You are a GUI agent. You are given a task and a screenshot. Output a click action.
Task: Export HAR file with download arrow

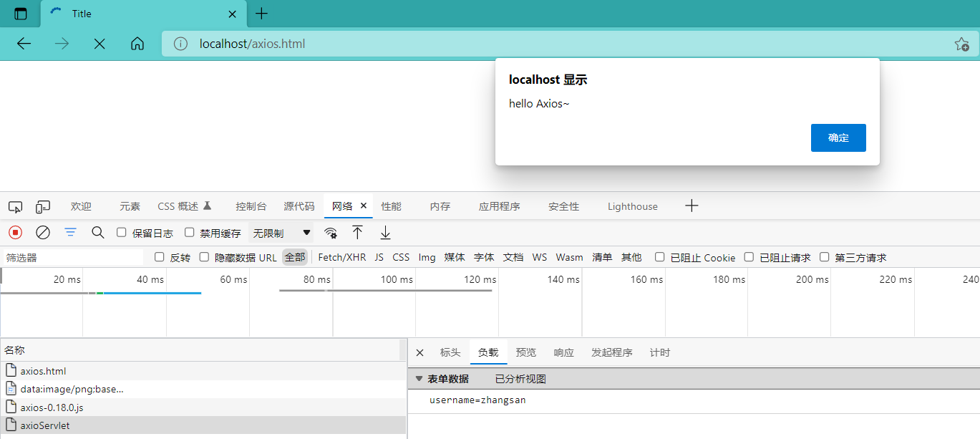pyautogui.click(x=385, y=233)
